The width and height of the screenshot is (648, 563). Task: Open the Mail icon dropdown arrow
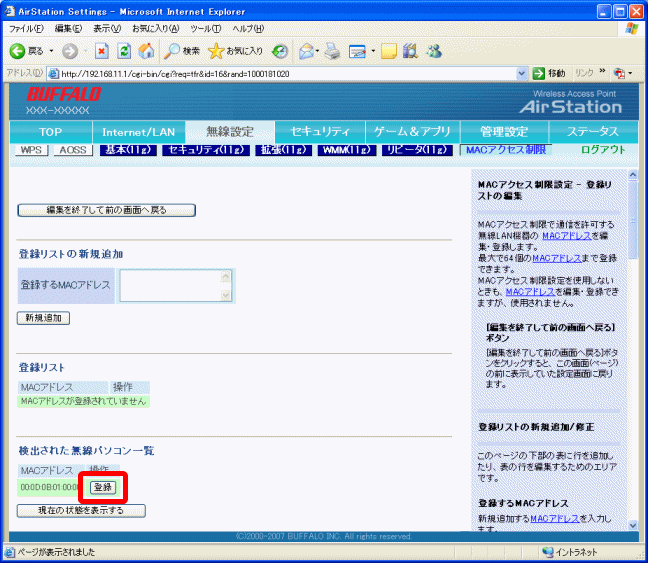coord(317,51)
